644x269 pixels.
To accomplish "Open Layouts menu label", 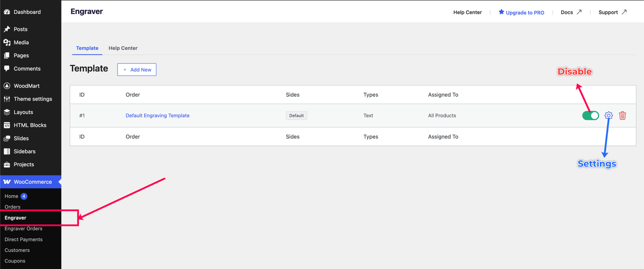I will (23, 112).
